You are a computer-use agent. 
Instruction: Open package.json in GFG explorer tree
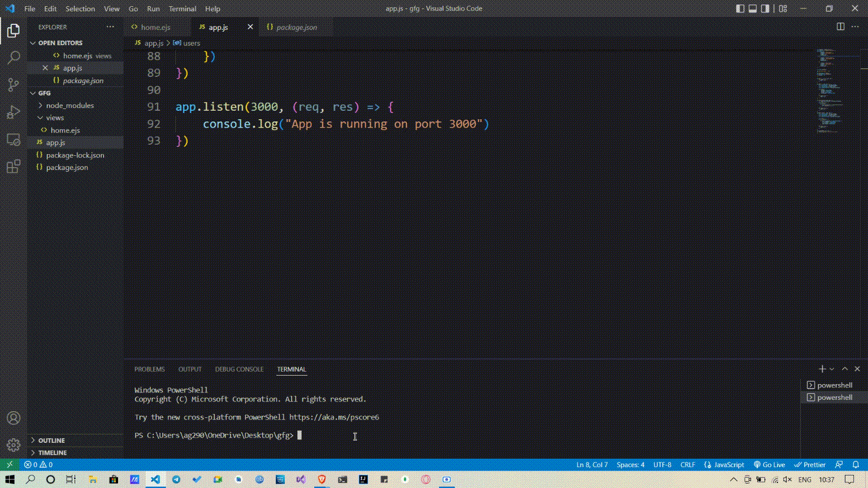click(75, 167)
